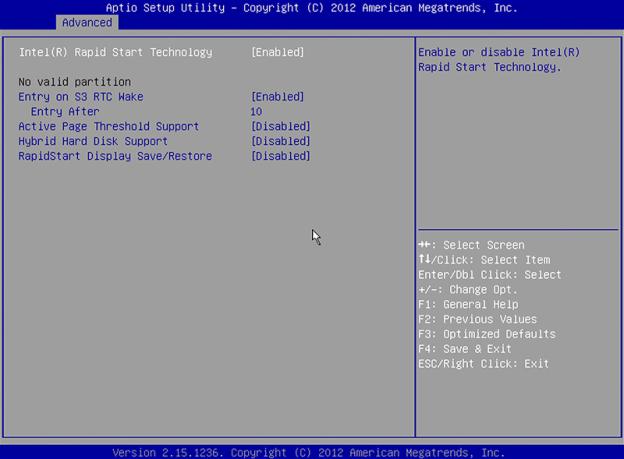Select Active Page Threshold Support option

109,127
